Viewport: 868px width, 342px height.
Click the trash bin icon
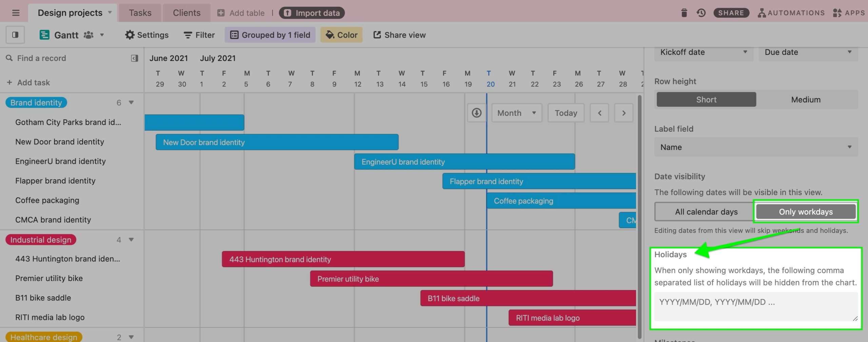point(684,13)
